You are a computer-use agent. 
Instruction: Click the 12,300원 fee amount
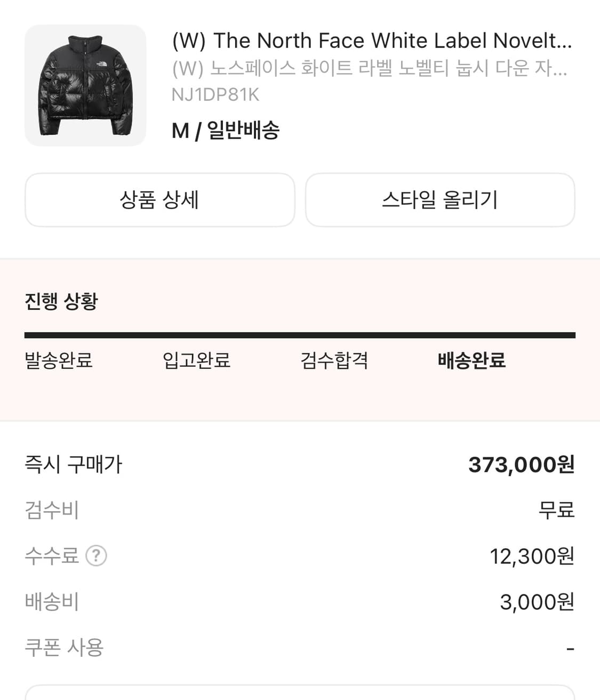pyautogui.click(x=532, y=557)
